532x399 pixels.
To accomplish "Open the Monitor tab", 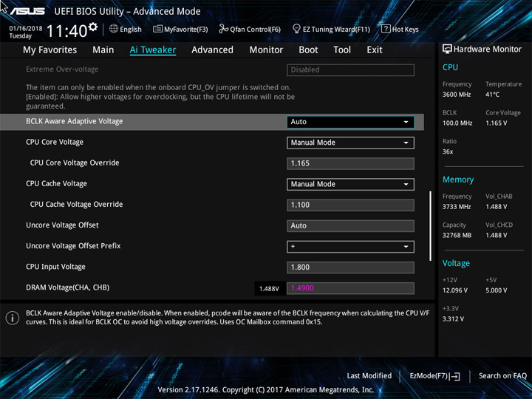I will tap(266, 50).
